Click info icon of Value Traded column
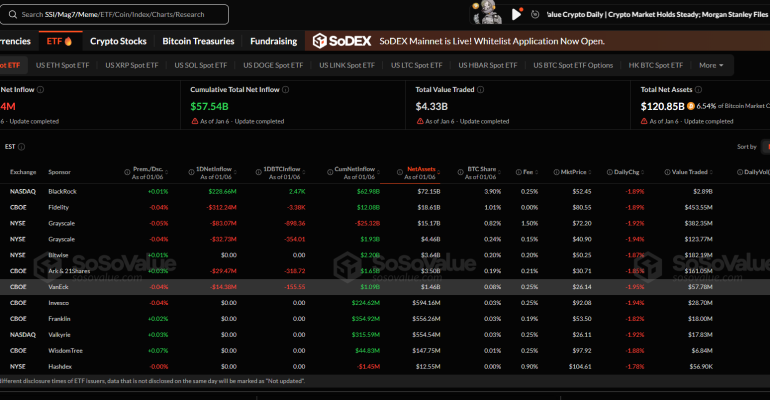Viewport: 770px width, 400px height. 667,172
